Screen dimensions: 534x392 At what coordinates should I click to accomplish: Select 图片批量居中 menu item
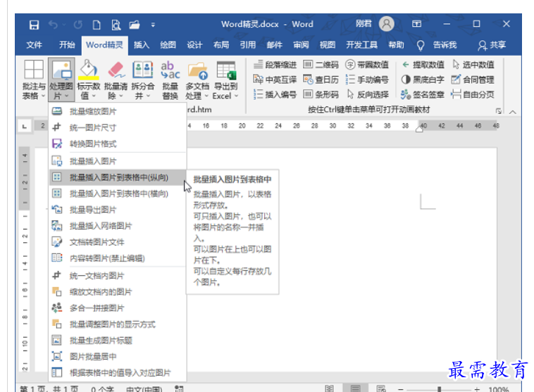(x=118, y=356)
